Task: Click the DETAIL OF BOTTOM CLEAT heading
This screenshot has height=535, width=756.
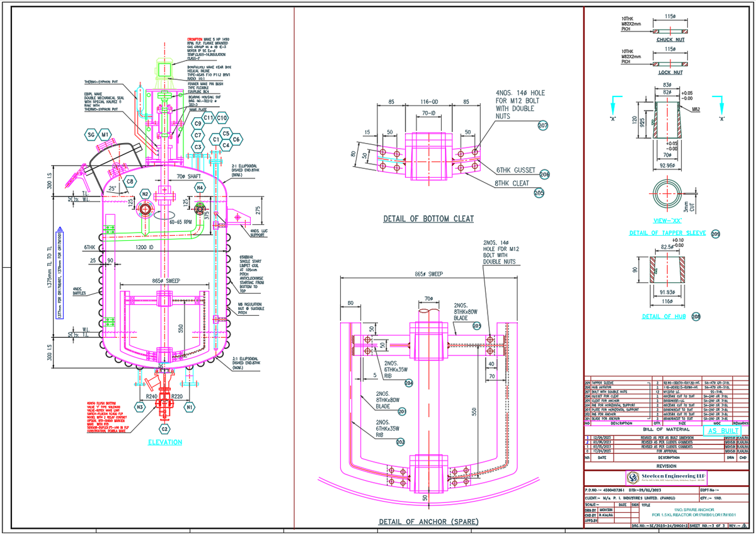Action: click(428, 219)
